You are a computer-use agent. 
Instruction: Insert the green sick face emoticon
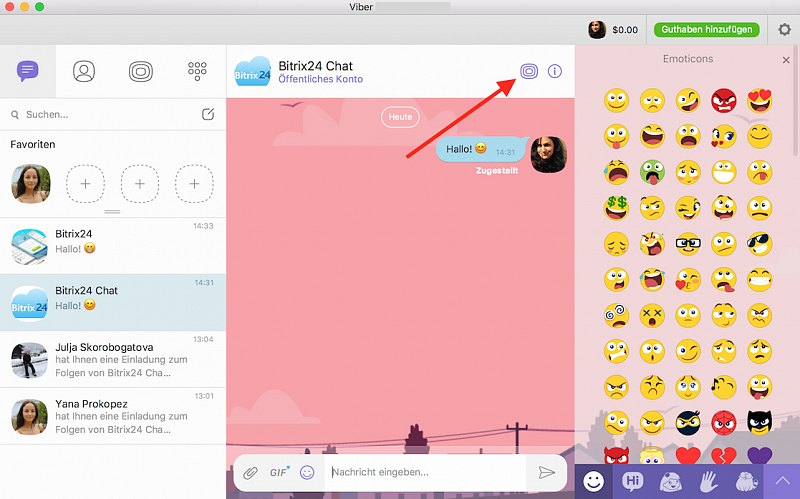coord(653,172)
